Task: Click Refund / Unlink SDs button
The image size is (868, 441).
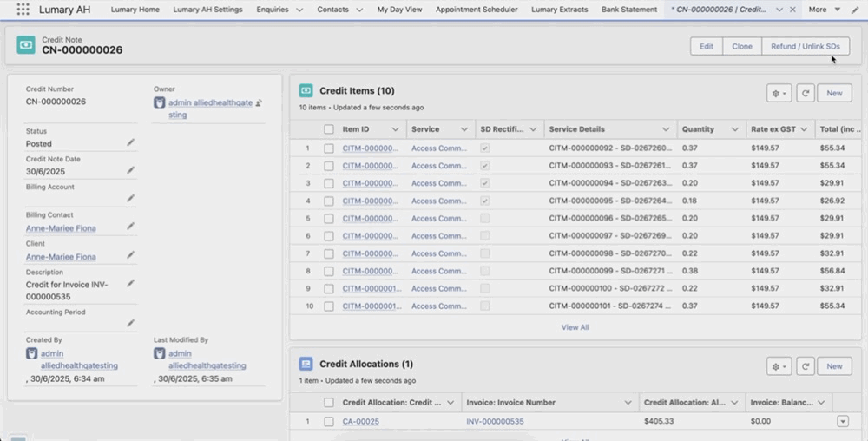Action: [806, 47]
